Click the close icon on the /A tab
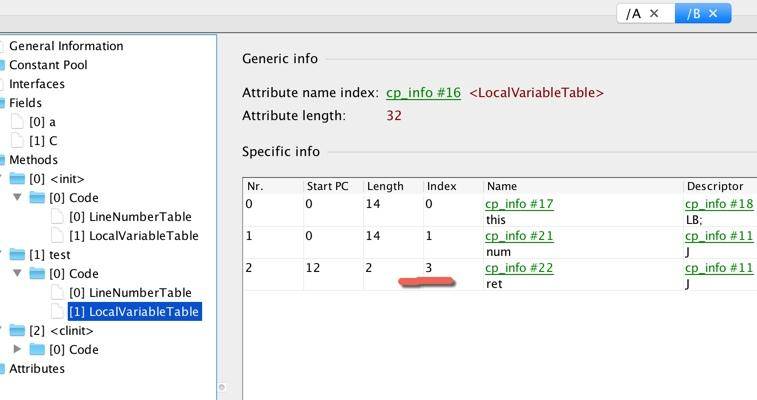This screenshot has height=400, width=757. coord(654,13)
